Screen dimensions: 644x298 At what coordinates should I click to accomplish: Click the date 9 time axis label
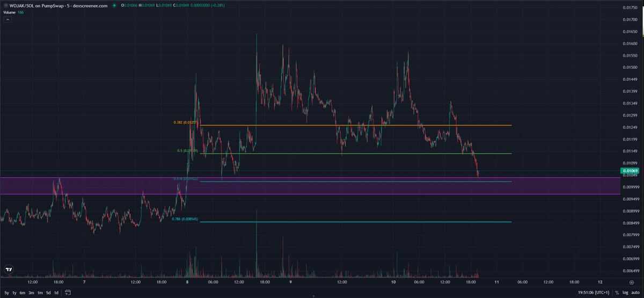click(x=290, y=281)
